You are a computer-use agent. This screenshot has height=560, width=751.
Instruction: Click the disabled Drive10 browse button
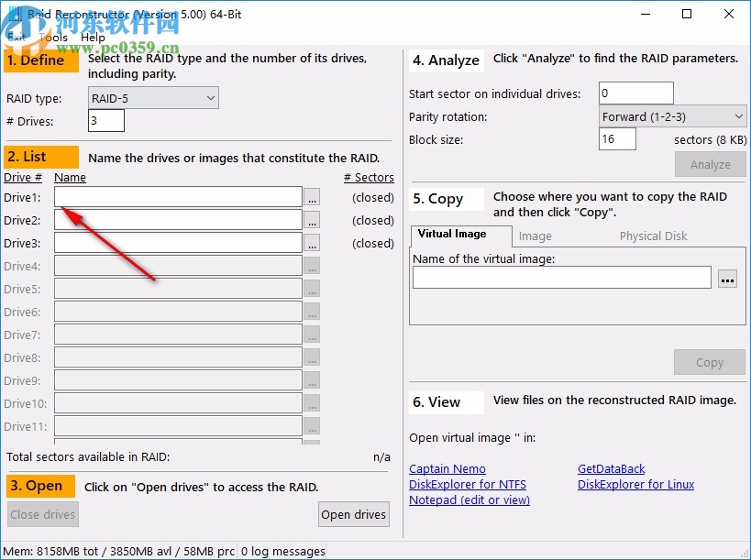pos(312,403)
